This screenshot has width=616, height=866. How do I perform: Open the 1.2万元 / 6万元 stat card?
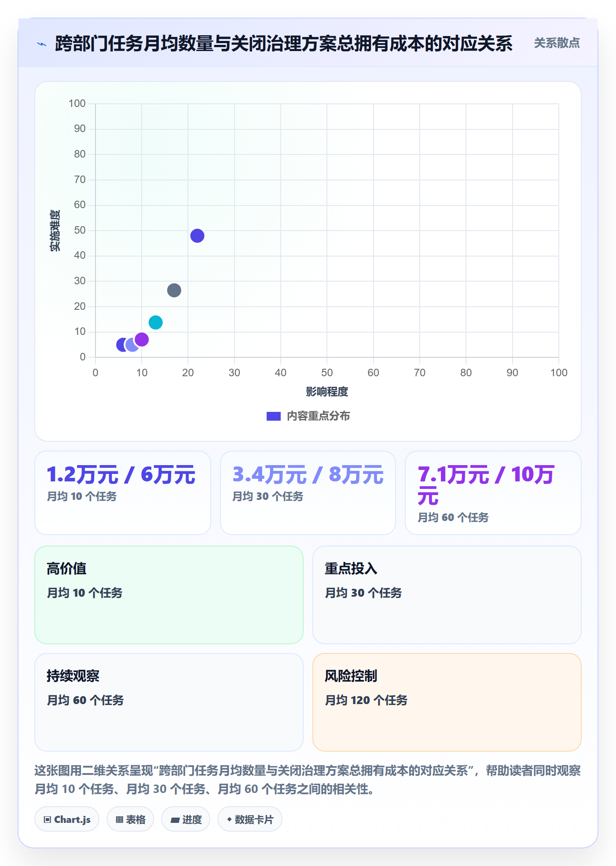[x=123, y=493]
